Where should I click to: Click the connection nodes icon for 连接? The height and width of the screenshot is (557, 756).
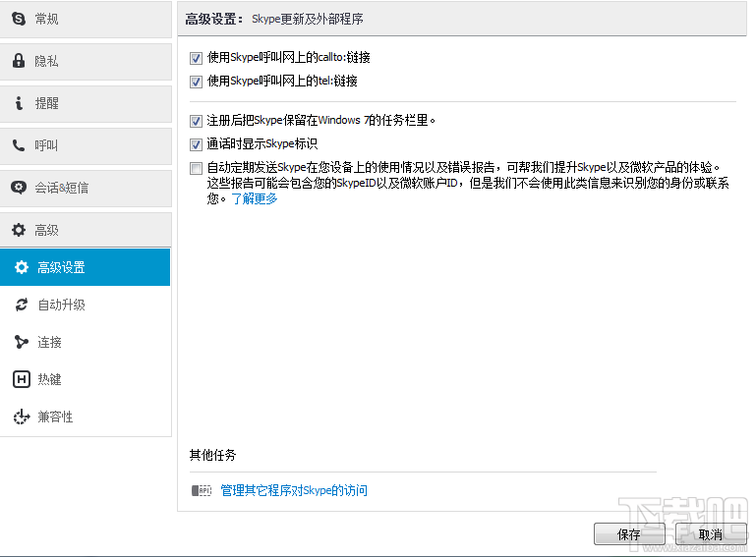point(22,342)
